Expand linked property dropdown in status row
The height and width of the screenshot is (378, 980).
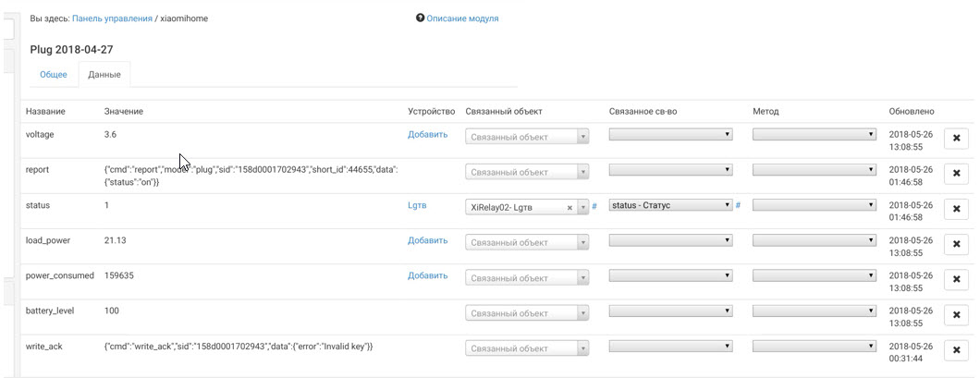pyautogui.click(x=671, y=205)
